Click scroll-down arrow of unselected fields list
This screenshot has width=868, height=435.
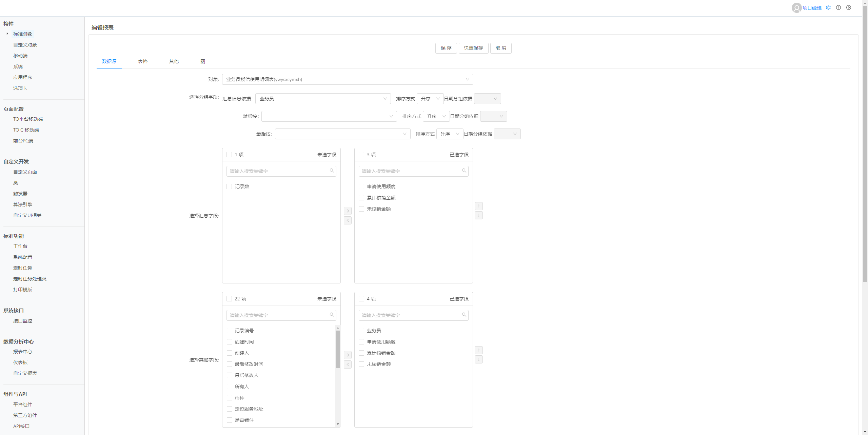[x=338, y=424]
